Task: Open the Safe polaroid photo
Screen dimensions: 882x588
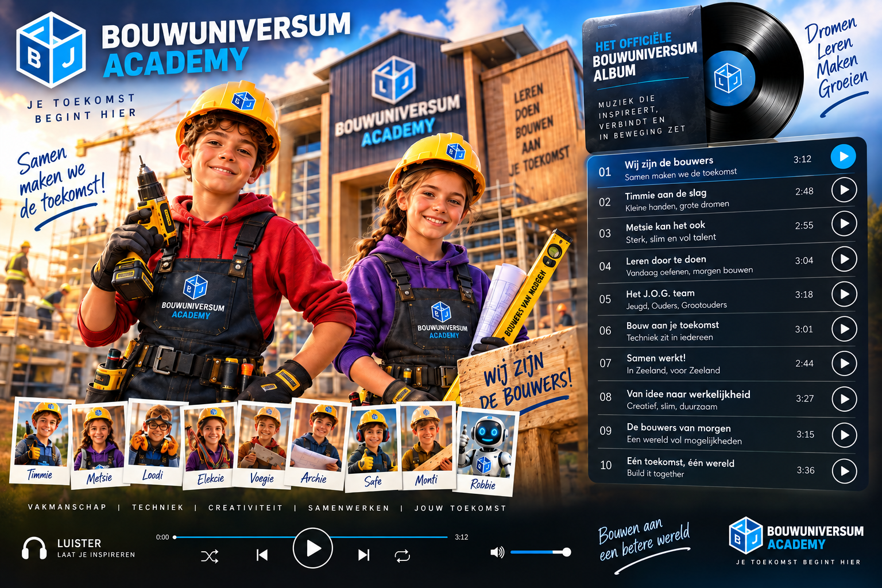Action: tap(373, 448)
